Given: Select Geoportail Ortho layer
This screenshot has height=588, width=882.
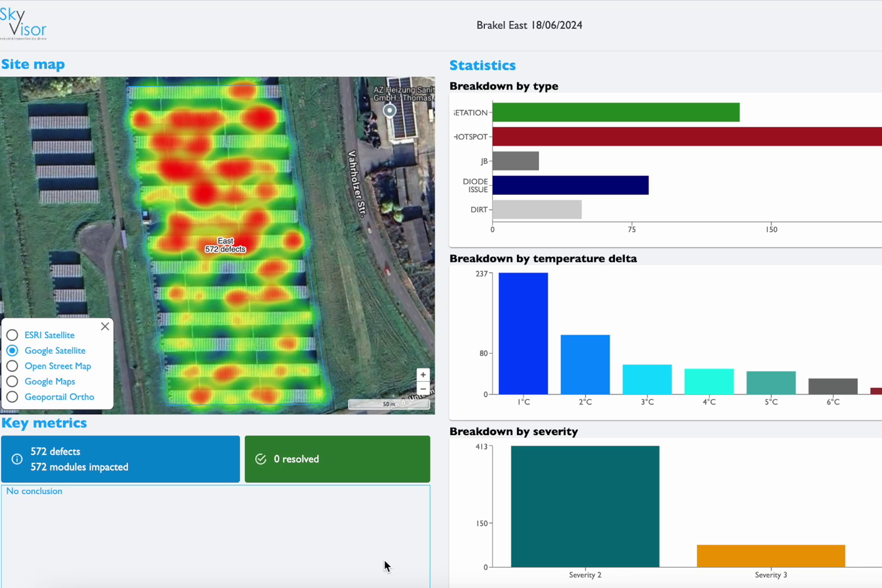Looking at the screenshot, I should click(x=12, y=397).
